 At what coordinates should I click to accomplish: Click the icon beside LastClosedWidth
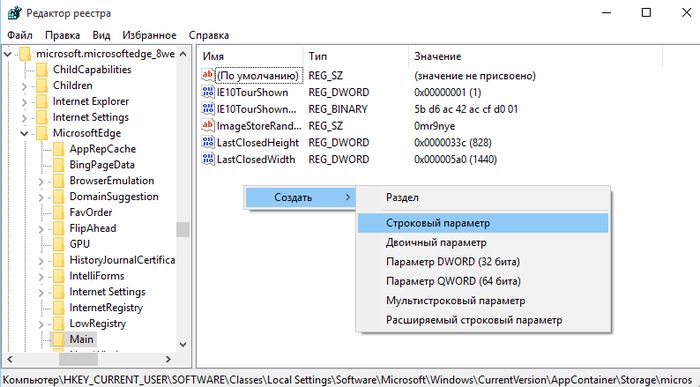click(208, 159)
